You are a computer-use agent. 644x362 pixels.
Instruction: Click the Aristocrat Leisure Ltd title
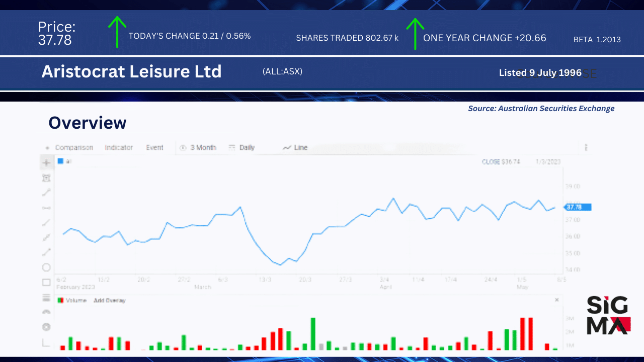click(x=131, y=71)
